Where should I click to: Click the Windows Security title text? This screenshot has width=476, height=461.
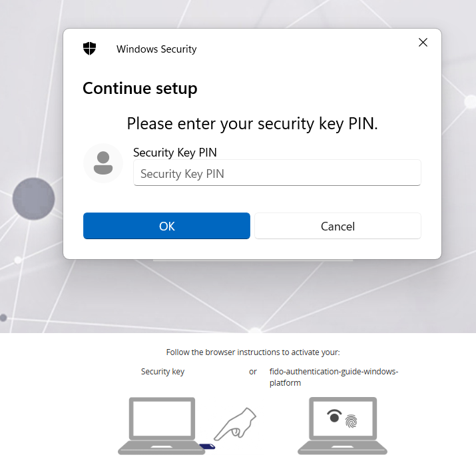156,49
